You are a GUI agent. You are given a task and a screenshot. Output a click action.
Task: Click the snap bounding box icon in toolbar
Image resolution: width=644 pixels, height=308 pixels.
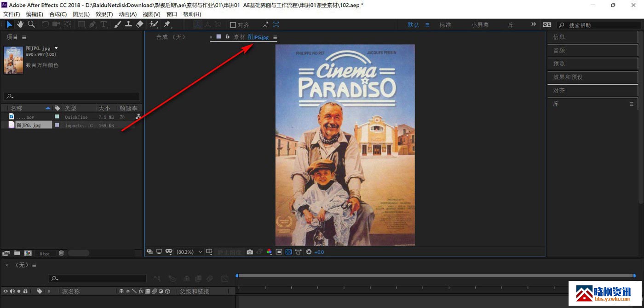point(276,25)
